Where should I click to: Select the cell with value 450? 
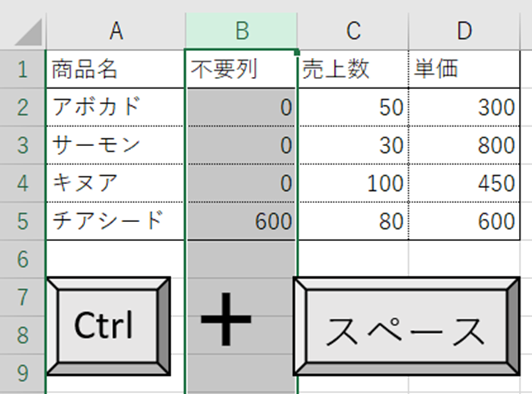[x=464, y=183]
